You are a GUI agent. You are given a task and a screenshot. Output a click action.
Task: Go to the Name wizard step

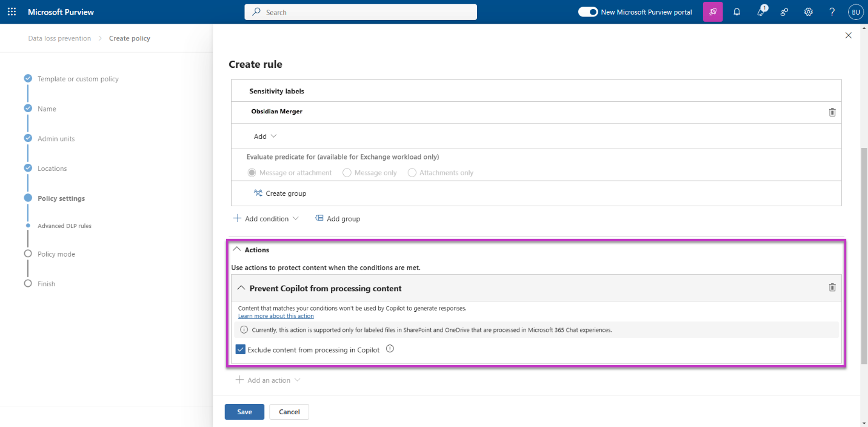[x=47, y=109]
